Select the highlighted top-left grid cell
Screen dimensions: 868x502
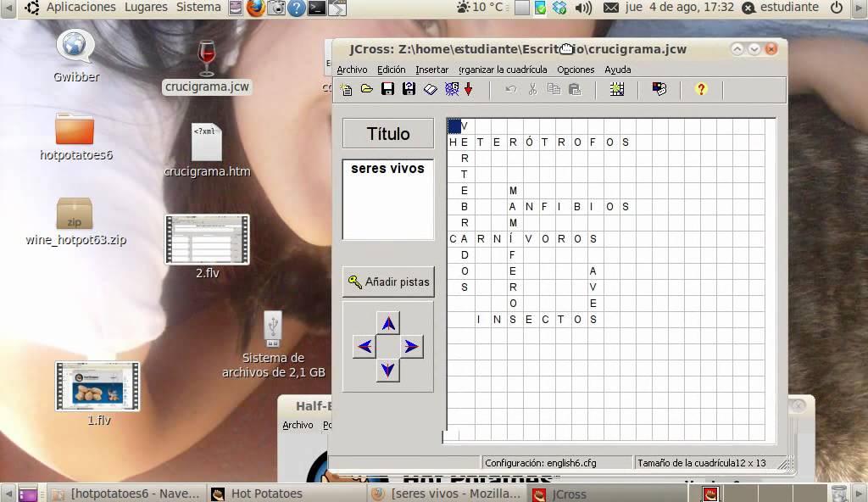pyautogui.click(x=454, y=126)
